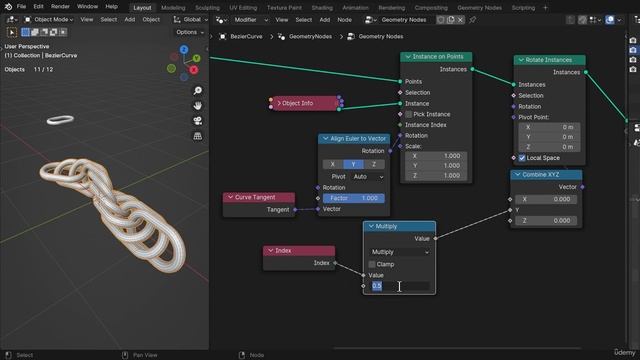640x360 pixels.
Task: Select the tweak select tool icon
Action: [11, 32]
